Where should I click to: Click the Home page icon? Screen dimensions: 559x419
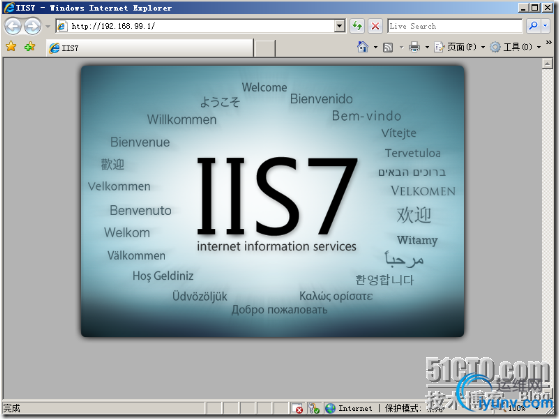pos(363,47)
